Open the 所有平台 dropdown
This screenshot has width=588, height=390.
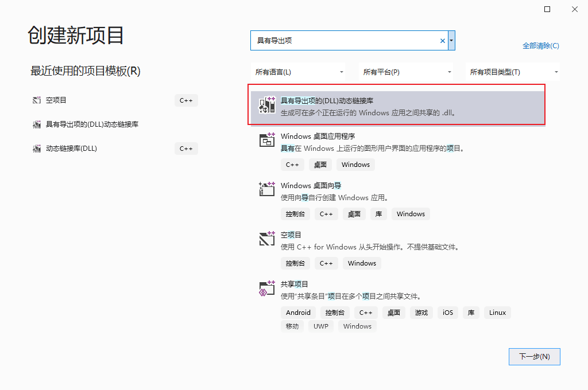click(x=406, y=71)
